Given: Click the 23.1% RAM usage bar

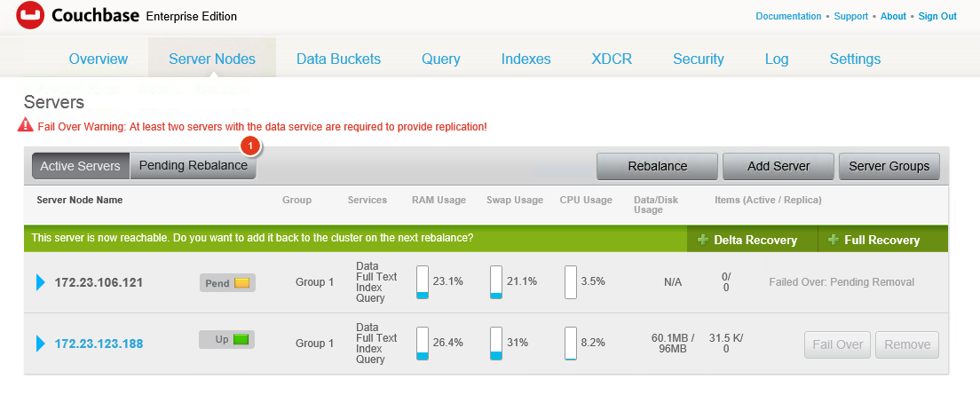Looking at the screenshot, I should click(x=423, y=282).
